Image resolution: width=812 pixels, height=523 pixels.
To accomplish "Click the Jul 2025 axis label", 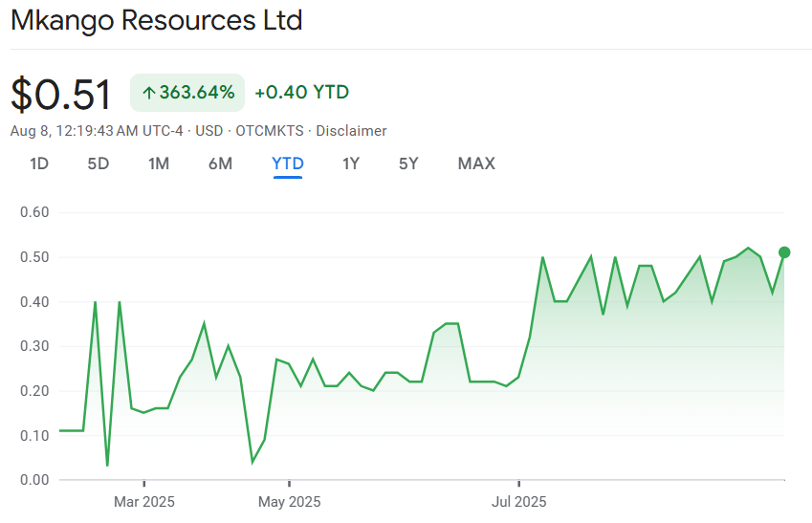I will click(518, 501).
